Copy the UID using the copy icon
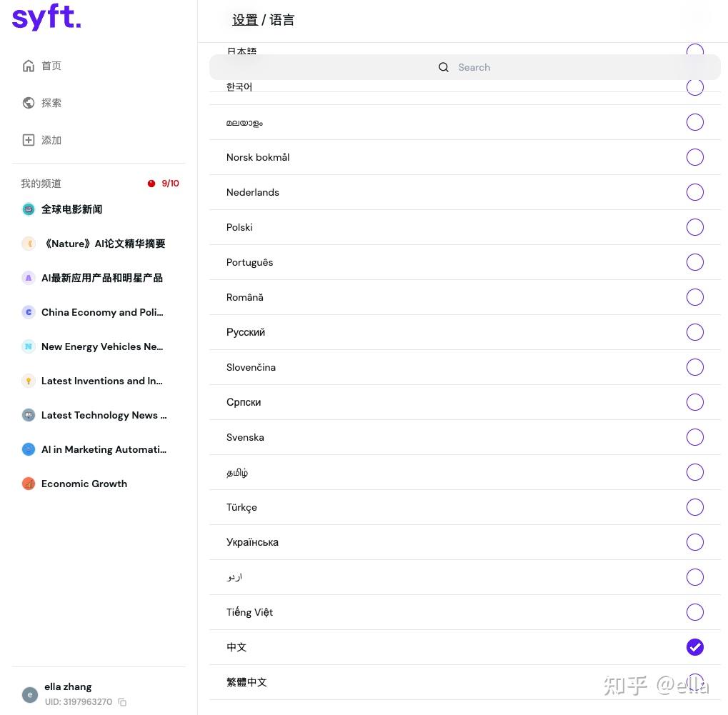The image size is (728, 715). [122, 702]
